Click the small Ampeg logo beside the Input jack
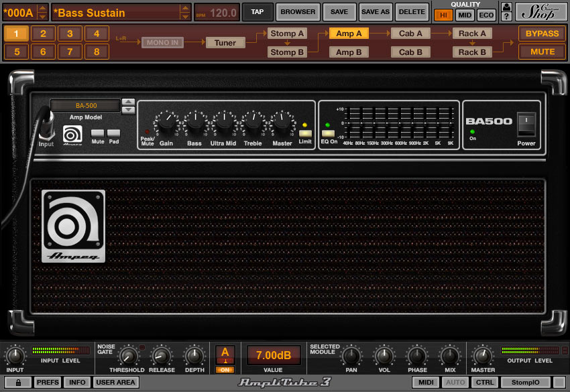The height and width of the screenshot is (392, 570). [72, 135]
